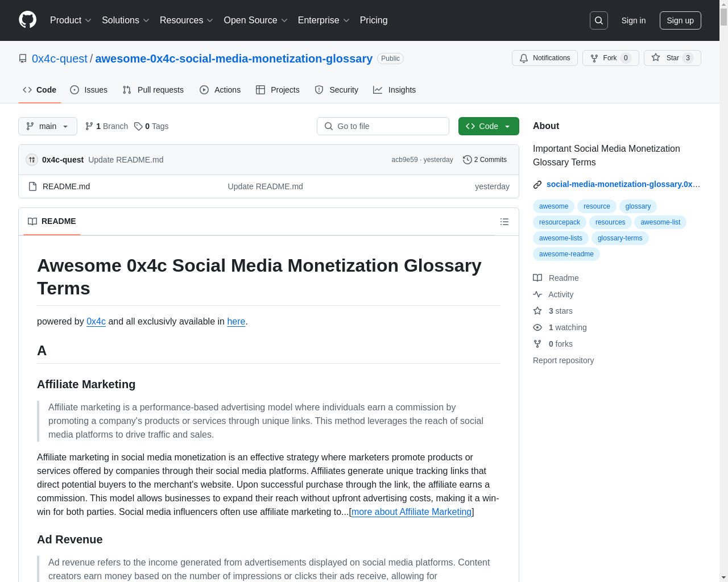728x582 pixels.
Task: Click the 'resources' topic tag
Action: coord(610,222)
